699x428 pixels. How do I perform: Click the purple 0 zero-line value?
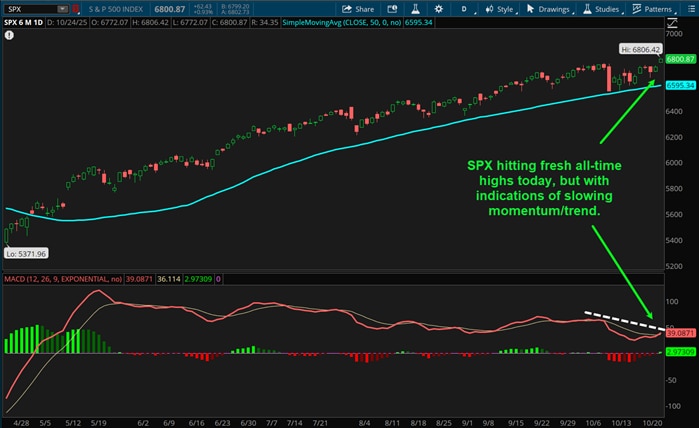pos(218,279)
